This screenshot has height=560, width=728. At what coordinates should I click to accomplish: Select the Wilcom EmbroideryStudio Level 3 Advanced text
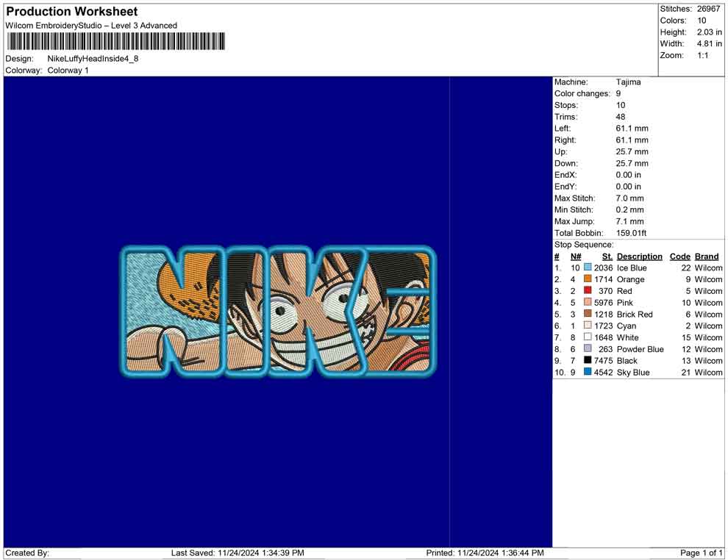click(91, 26)
